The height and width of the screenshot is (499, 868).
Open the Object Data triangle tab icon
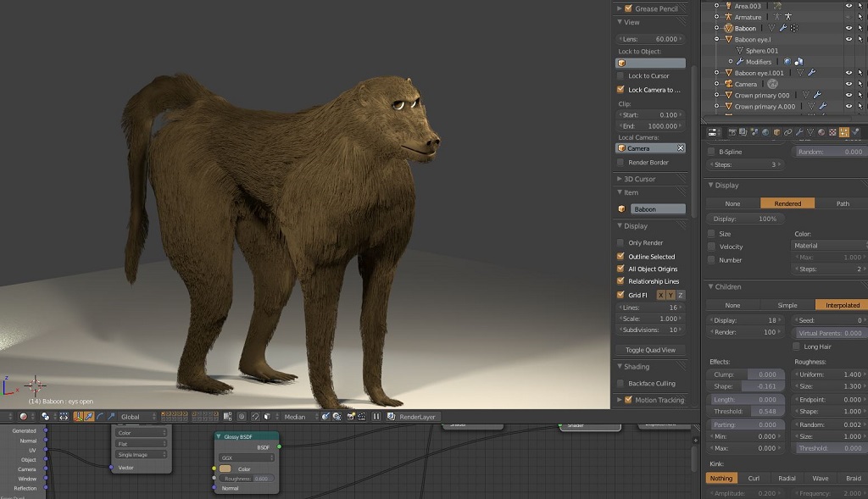[810, 132]
